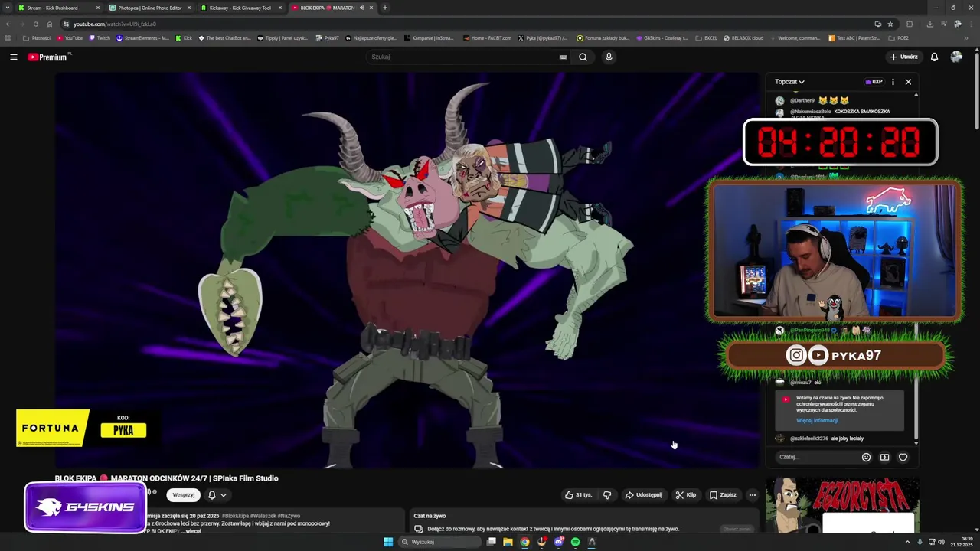Open the on-screen keyboard icon in search box
This screenshot has width=980, height=551.
coord(563,57)
